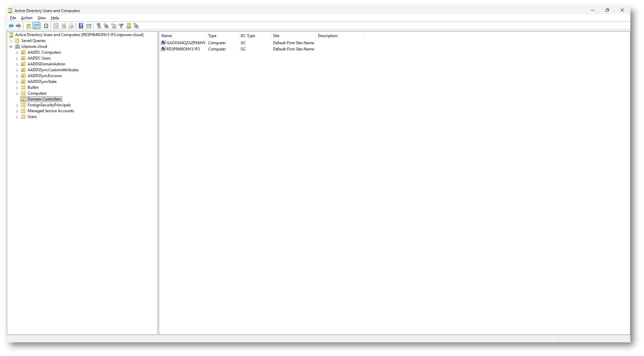Click the Create new group icon

(x=106, y=26)
